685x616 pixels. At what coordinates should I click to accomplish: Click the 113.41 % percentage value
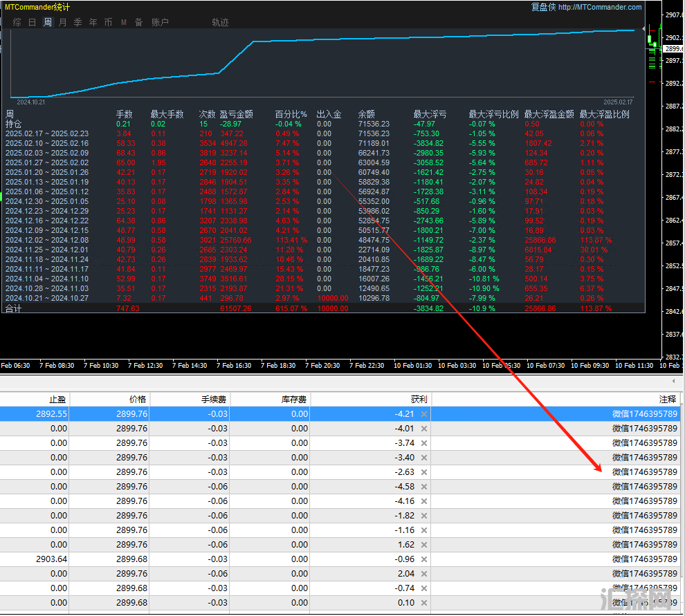[291, 240]
